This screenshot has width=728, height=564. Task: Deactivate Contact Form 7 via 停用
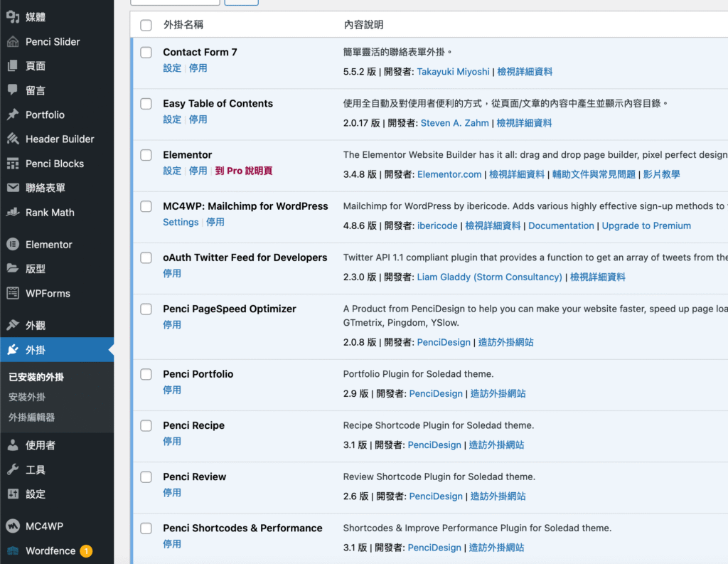[x=198, y=68]
